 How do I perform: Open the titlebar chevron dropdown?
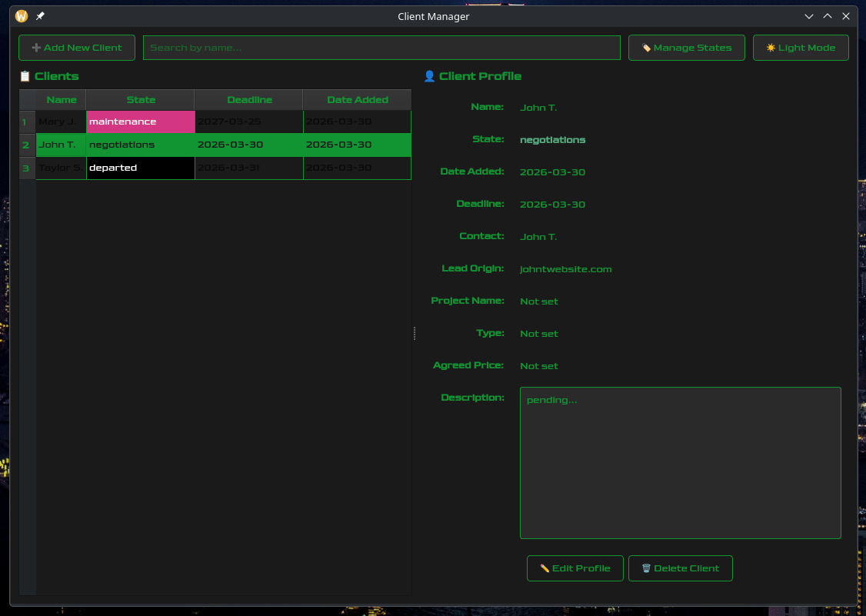809,15
